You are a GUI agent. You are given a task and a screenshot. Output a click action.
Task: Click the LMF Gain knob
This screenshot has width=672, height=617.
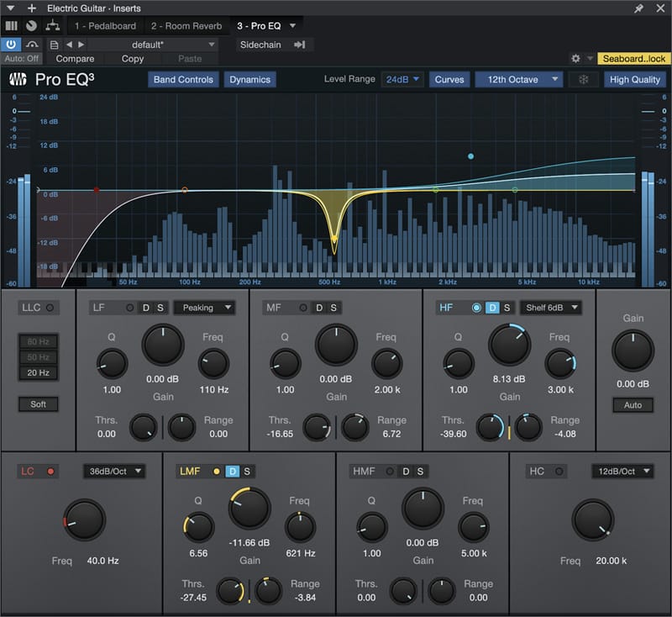pyautogui.click(x=249, y=509)
